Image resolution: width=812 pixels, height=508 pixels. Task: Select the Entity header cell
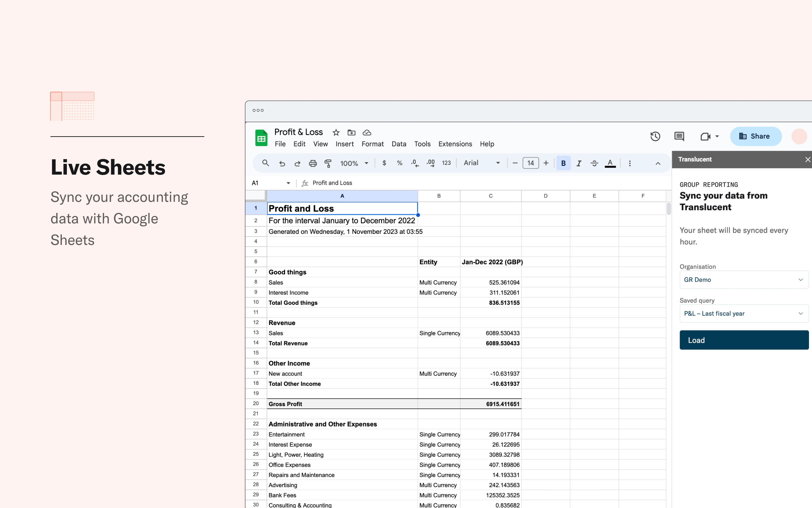click(439, 262)
